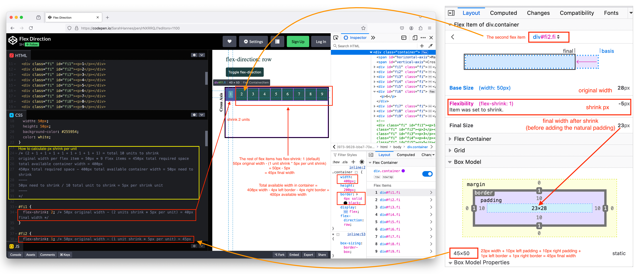
Task: Open the pen Settings button
Action: pyautogui.click(x=253, y=41)
